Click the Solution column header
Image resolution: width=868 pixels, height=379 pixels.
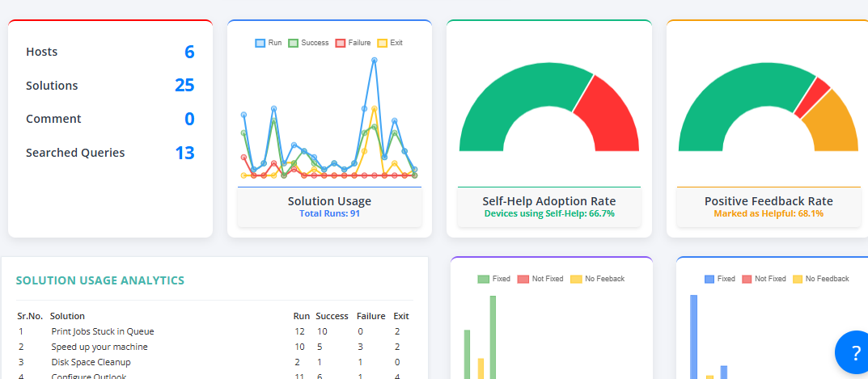click(x=67, y=317)
